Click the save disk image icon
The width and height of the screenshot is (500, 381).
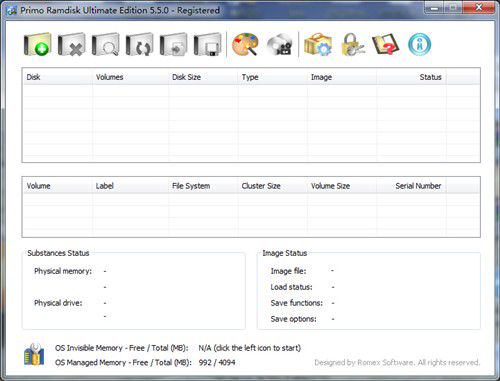click(207, 44)
